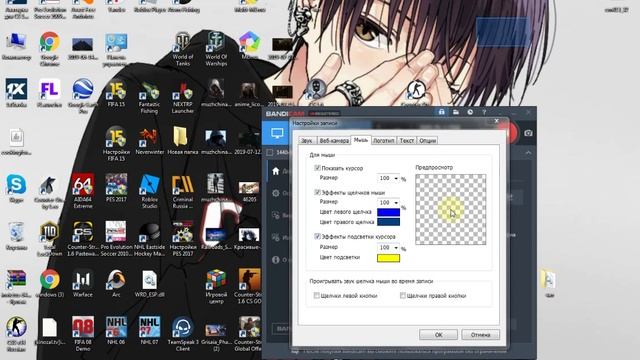Screen dimensions: 640x360
Task: Open NEXTRP Launcher desktop shortcut
Action: 182,97
